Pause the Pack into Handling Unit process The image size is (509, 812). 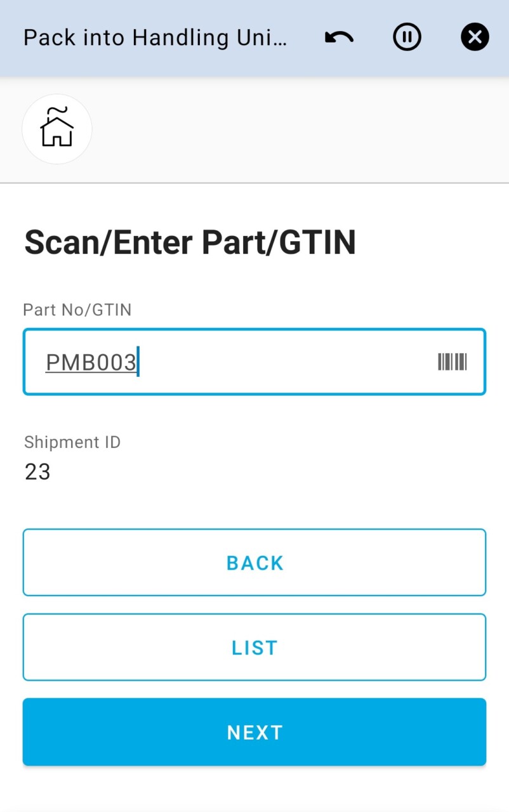click(407, 38)
